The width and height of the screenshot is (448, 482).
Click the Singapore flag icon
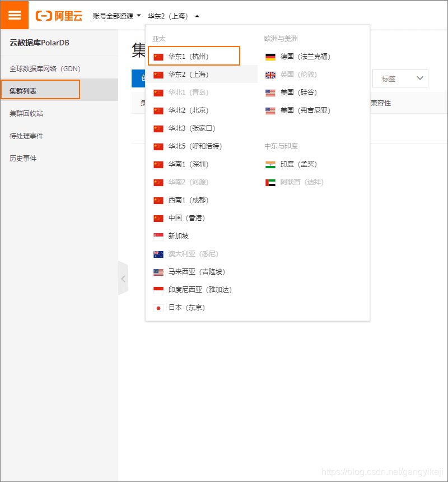pos(158,236)
